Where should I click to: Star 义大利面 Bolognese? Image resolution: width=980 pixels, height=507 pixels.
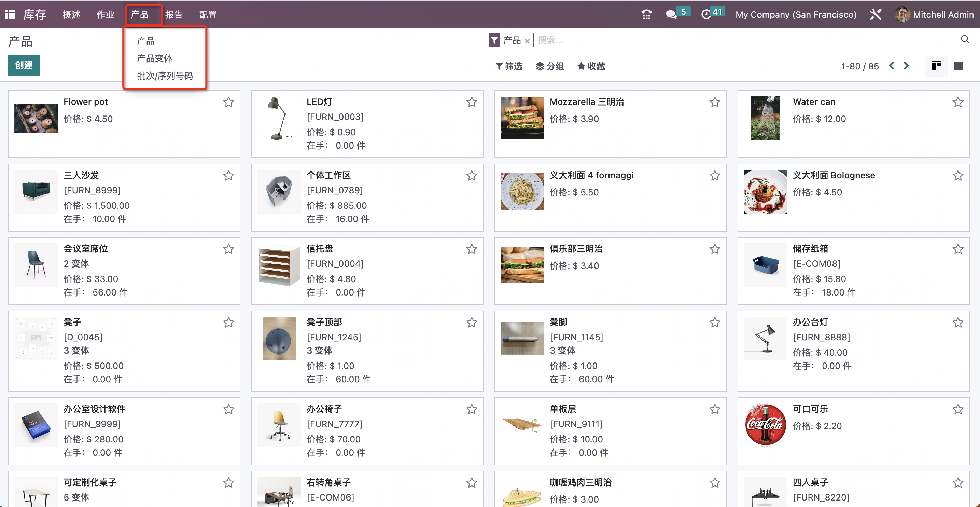point(957,176)
